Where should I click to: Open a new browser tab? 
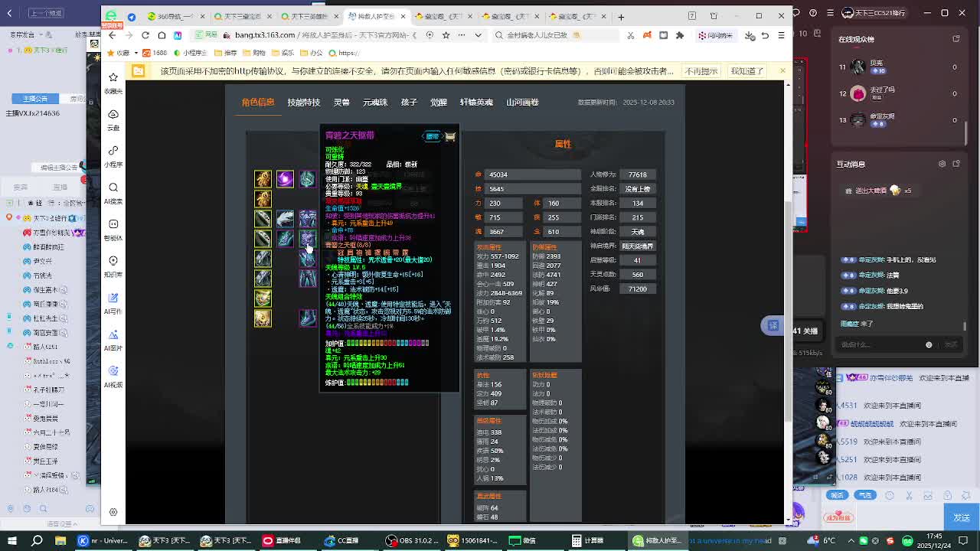[621, 16]
